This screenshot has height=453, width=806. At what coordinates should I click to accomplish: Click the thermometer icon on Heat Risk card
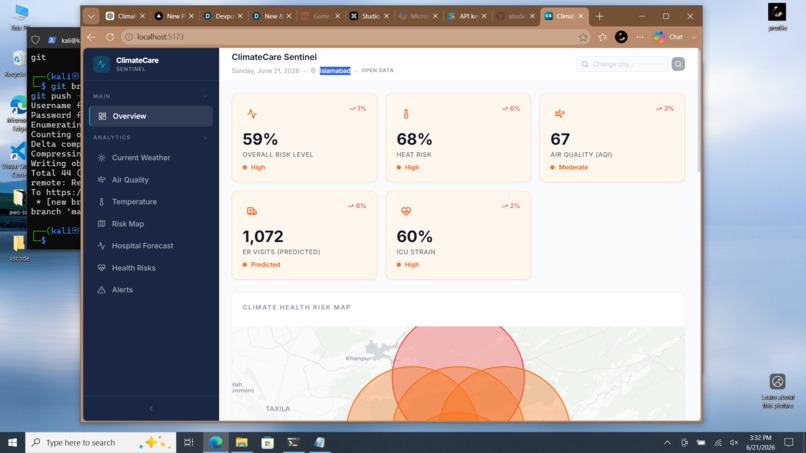tap(406, 114)
